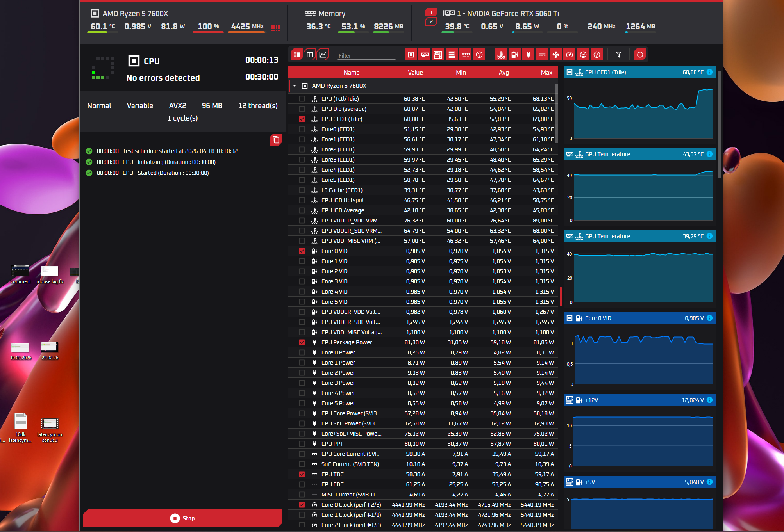Select GPU 1 in the GPU selector

click(x=431, y=12)
